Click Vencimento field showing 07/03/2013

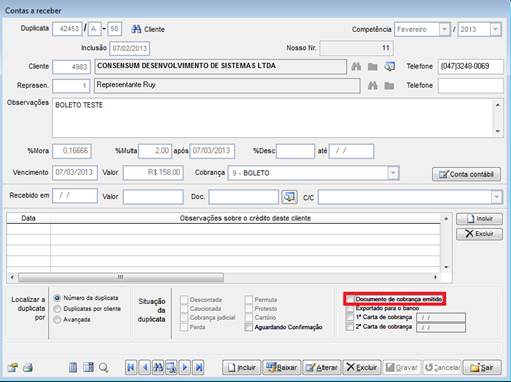click(75, 173)
